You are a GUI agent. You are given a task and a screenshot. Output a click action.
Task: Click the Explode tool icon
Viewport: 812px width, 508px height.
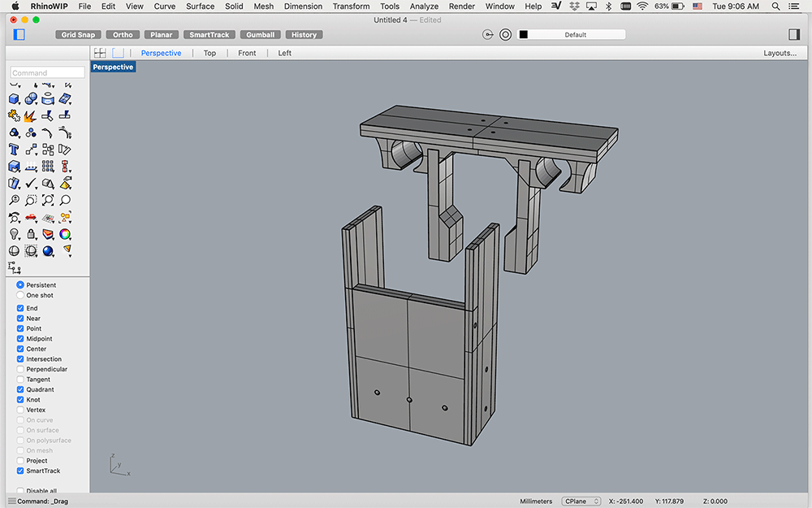(x=31, y=116)
